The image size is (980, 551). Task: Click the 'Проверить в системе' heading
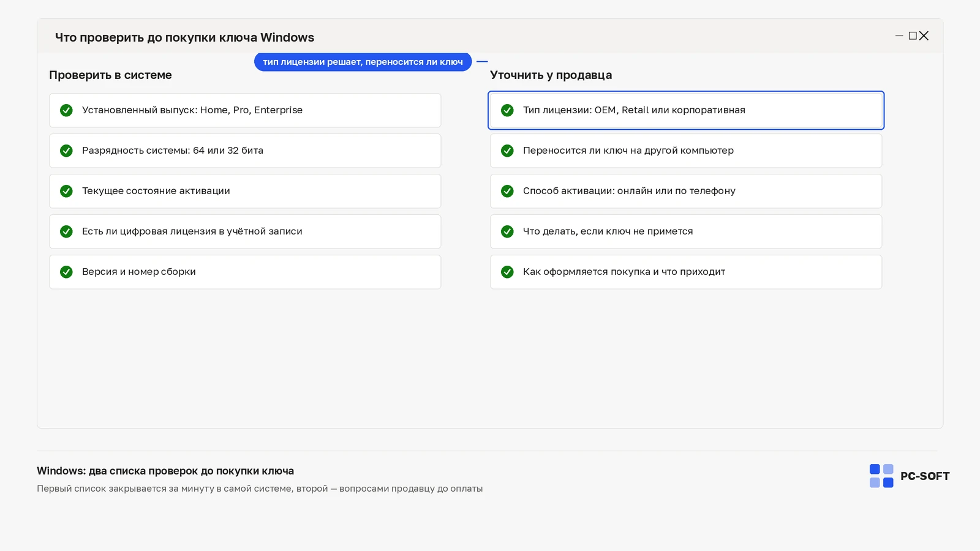point(110,75)
